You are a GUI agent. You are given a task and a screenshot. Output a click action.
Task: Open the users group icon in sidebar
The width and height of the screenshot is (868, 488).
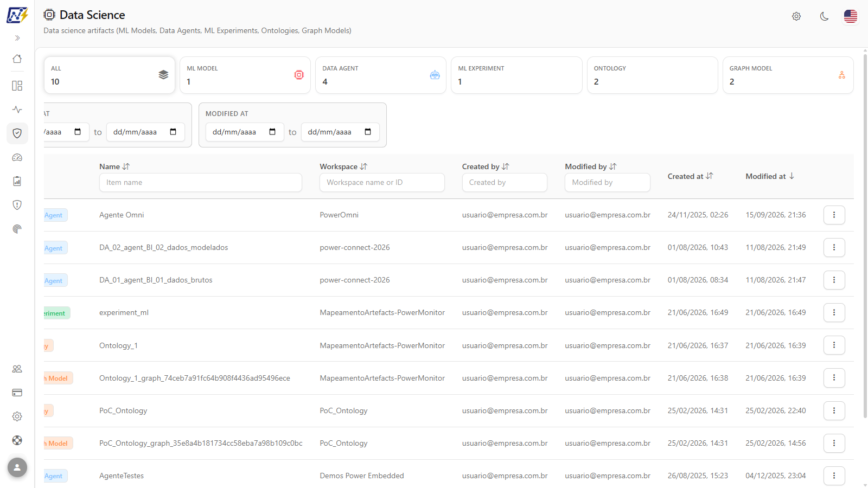point(17,369)
